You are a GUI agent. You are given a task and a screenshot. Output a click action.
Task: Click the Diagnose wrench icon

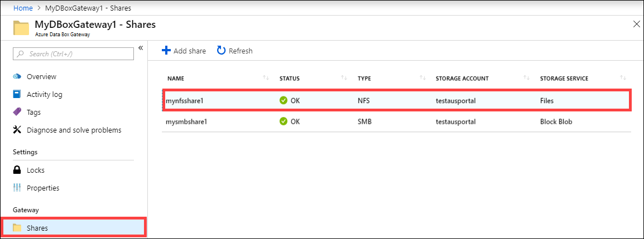pyautogui.click(x=17, y=130)
